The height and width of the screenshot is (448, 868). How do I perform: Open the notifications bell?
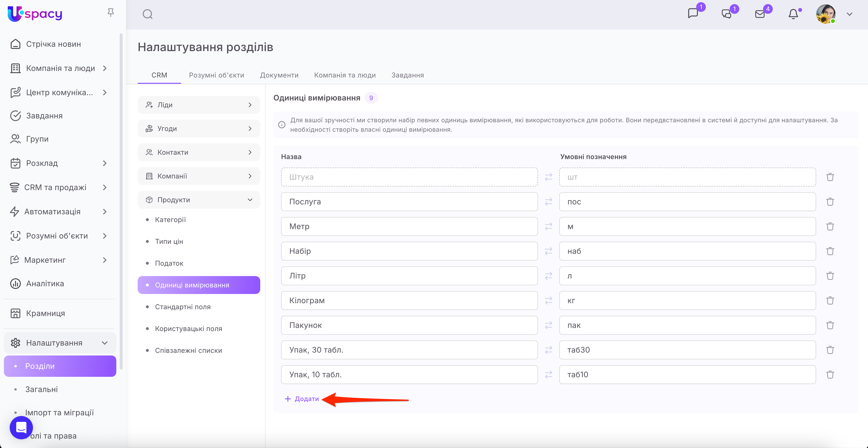tap(793, 14)
